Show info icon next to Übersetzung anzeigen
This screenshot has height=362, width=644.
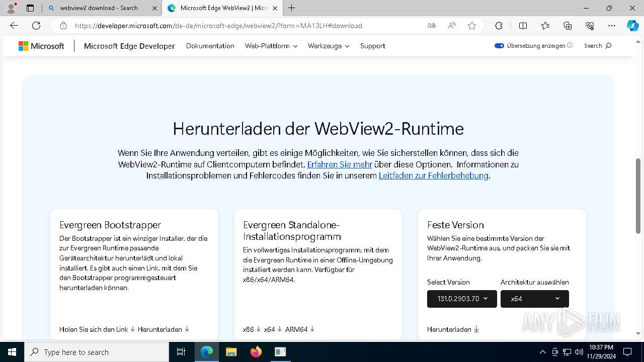tap(570, 45)
